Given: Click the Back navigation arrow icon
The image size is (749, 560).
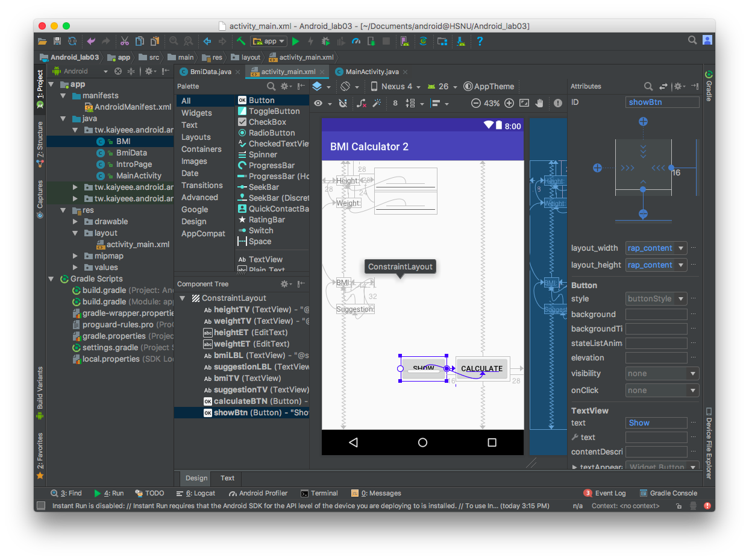Looking at the screenshot, I should click(207, 41).
